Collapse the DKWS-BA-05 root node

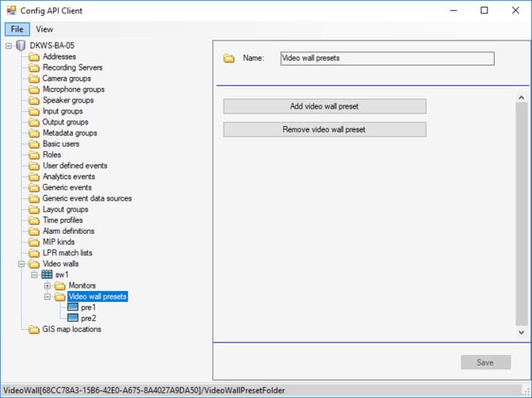click(x=8, y=46)
